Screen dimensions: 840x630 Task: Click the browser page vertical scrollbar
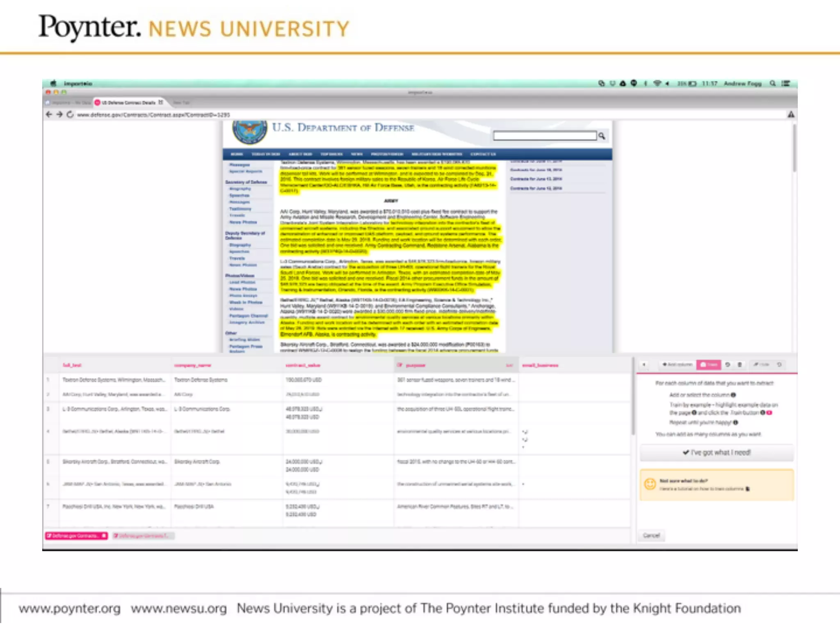tap(794, 148)
